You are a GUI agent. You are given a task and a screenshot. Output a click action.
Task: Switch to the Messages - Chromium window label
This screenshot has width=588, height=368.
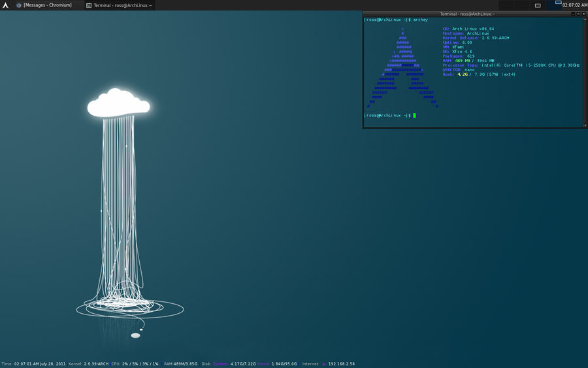click(48, 5)
